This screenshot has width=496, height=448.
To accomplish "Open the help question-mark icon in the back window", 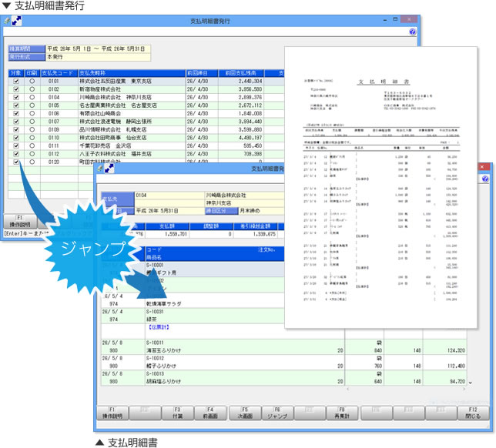I will tap(412, 32).
